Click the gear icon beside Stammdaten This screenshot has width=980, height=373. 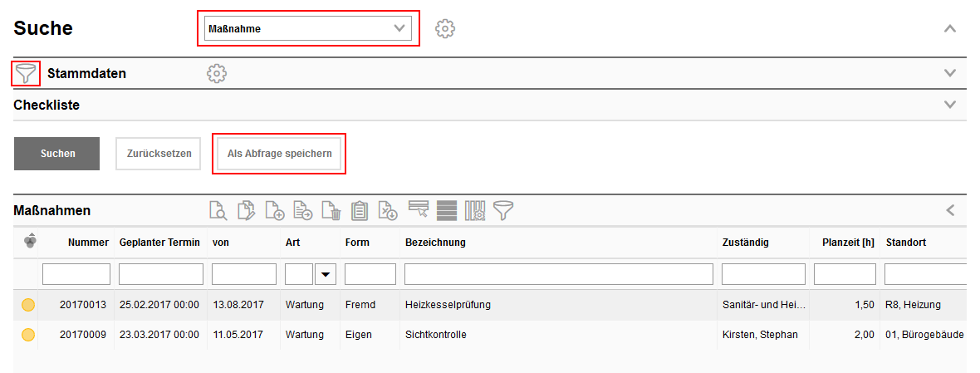217,73
